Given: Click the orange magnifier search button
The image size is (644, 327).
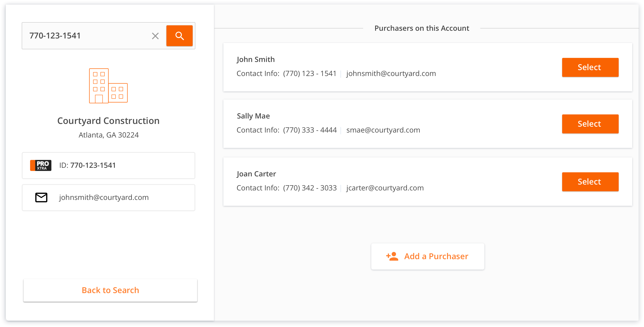Looking at the screenshot, I should tap(179, 36).
